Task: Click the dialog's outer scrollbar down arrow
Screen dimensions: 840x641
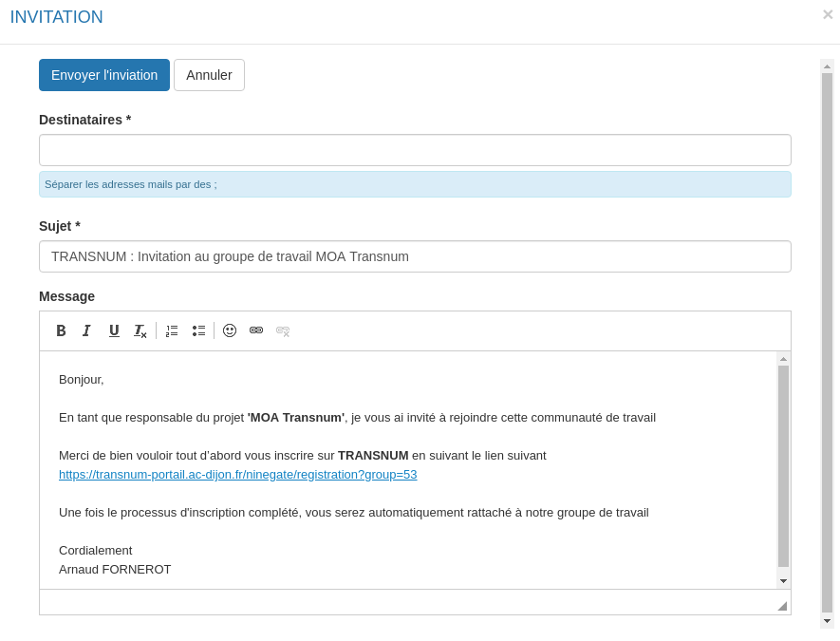Action: (827, 621)
